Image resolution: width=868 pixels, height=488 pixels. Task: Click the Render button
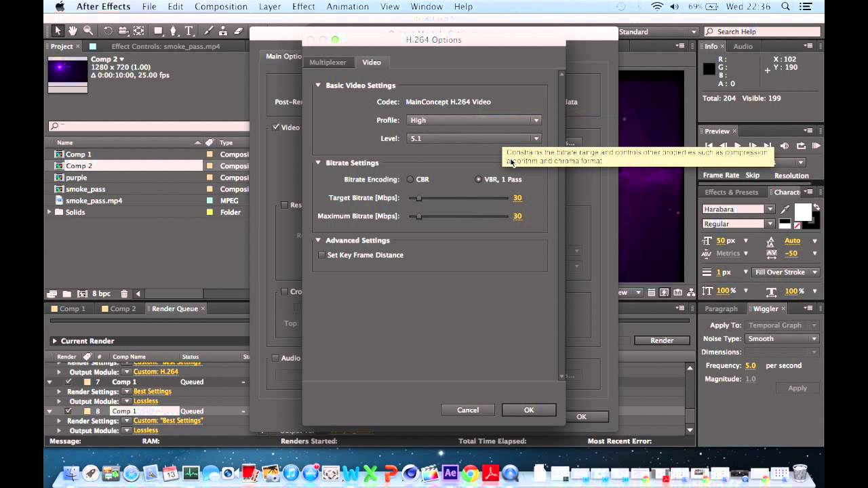[662, 340]
